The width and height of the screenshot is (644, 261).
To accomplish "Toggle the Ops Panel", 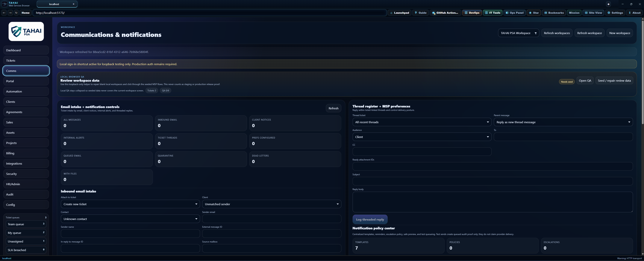I will click(x=514, y=13).
